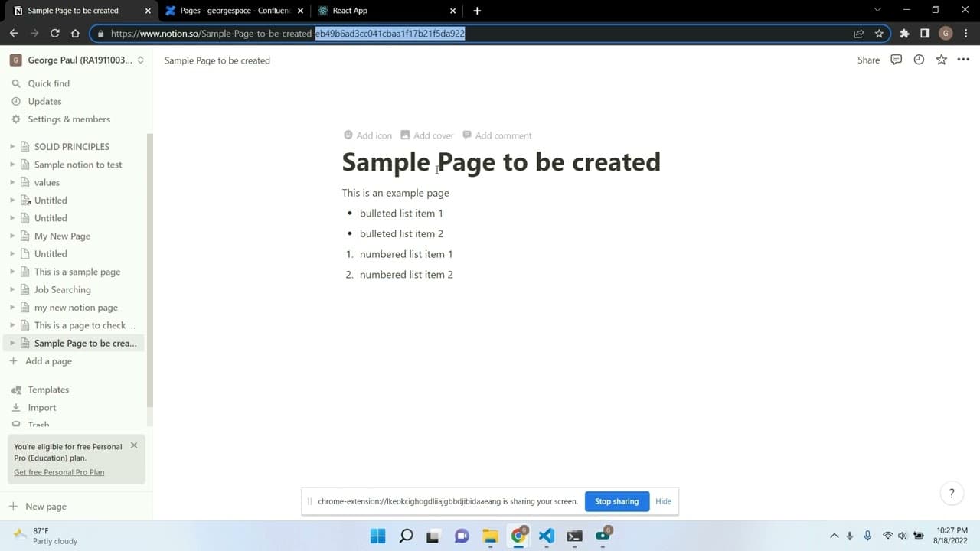Open Chrome extensions puzzle icon
The image size is (980, 551).
click(x=904, y=34)
